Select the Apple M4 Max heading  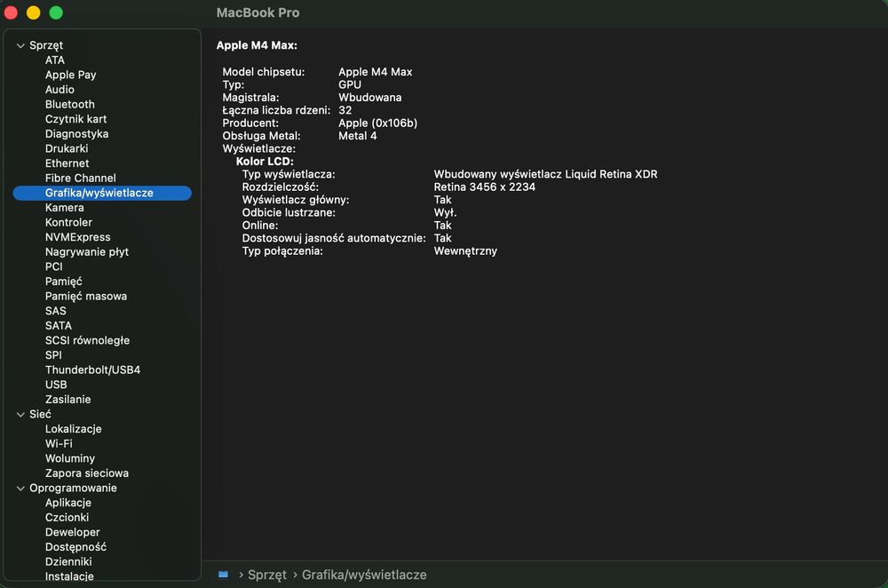(257, 44)
